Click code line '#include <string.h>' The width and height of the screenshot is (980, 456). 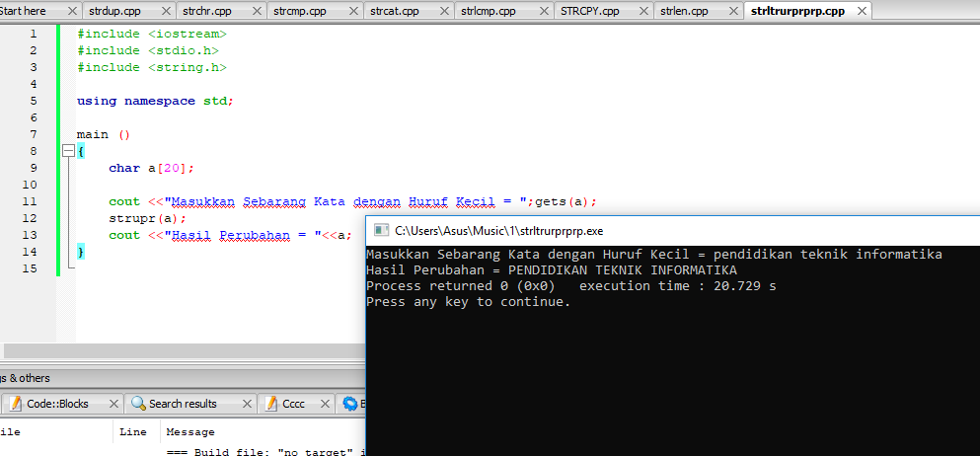pyautogui.click(x=152, y=67)
